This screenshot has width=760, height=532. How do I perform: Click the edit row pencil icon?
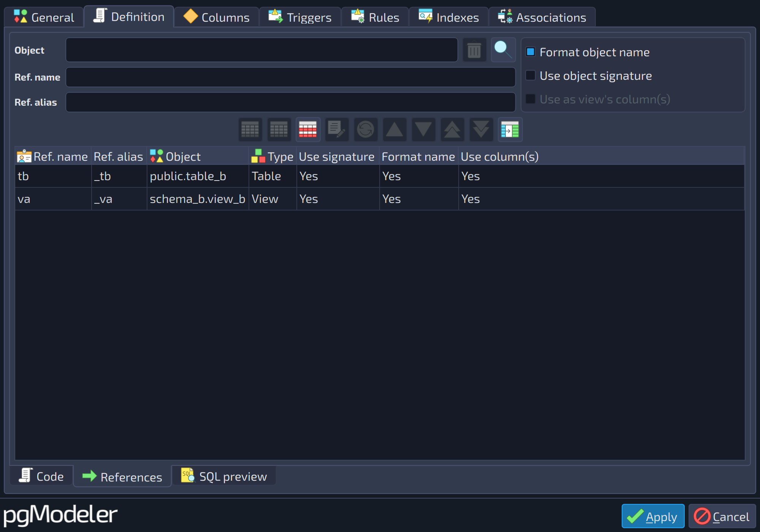(x=337, y=130)
